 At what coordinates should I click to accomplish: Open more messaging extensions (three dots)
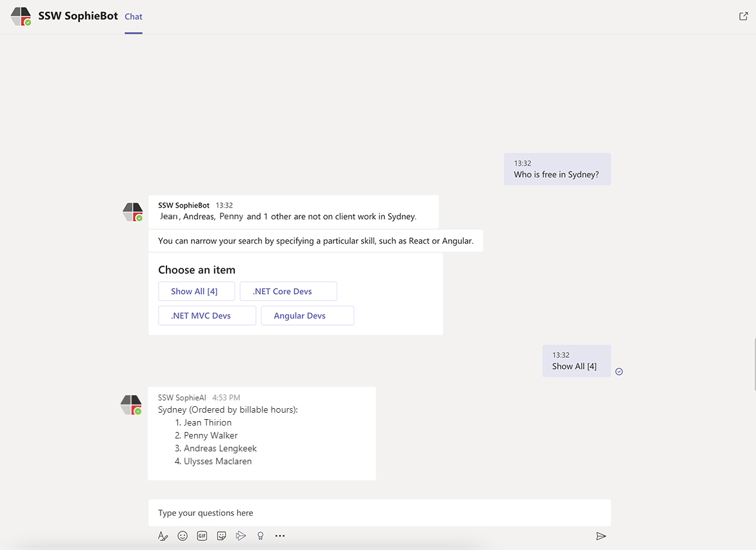click(280, 536)
